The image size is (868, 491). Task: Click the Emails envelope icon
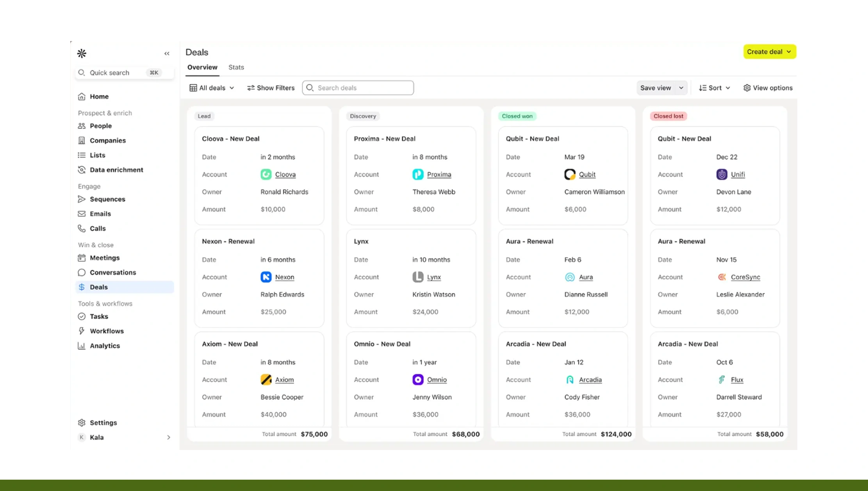(82, 214)
